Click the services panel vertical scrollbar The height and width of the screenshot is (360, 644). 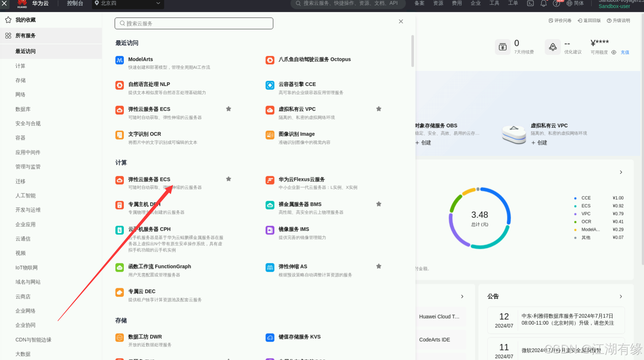pos(413,51)
